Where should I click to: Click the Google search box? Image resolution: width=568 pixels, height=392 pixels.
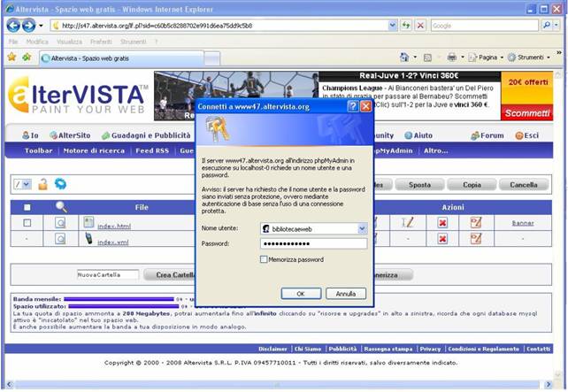click(x=484, y=26)
